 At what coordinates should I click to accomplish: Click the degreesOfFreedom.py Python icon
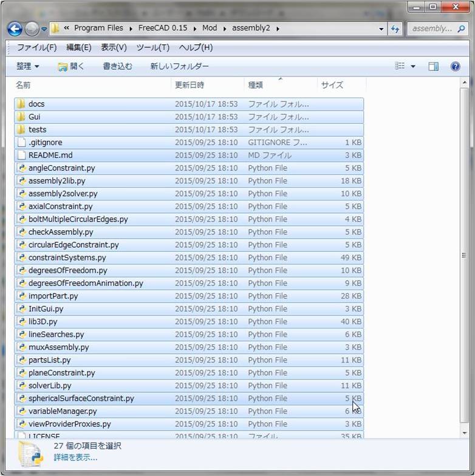tap(21, 270)
